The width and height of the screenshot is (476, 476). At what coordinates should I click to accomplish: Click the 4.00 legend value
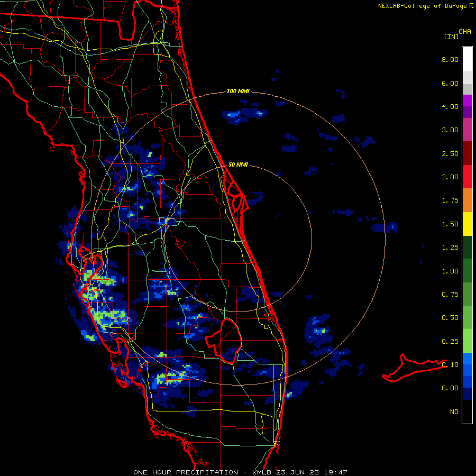click(450, 106)
